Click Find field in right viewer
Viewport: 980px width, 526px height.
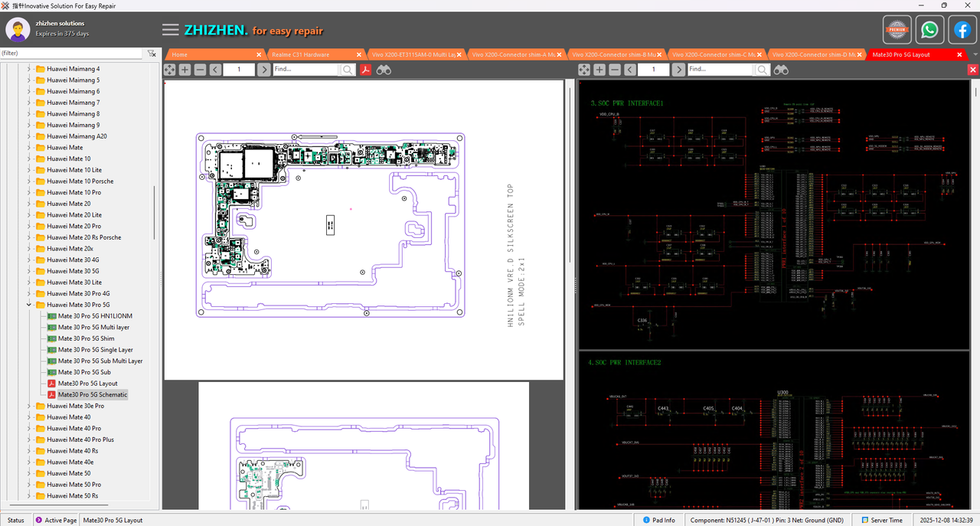720,70
